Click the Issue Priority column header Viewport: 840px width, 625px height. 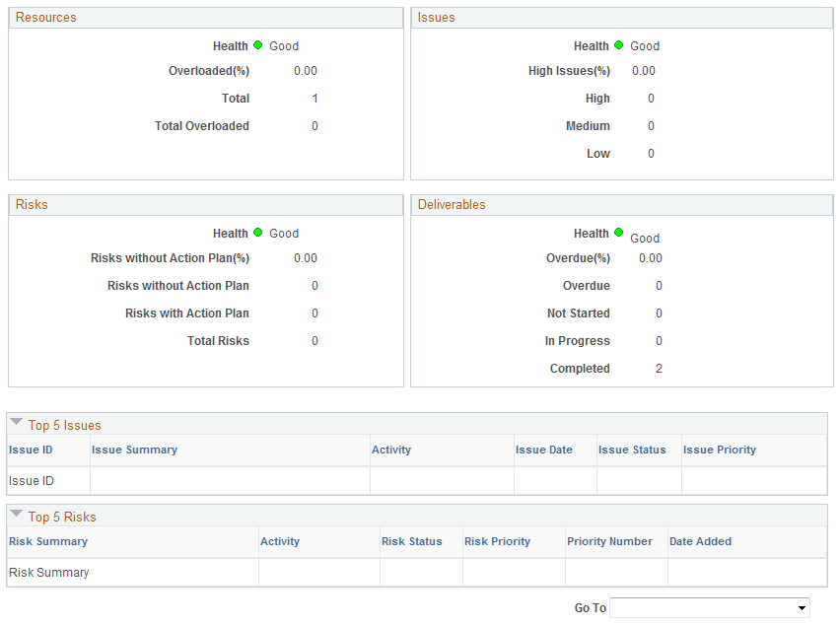pyautogui.click(x=719, y=450)
